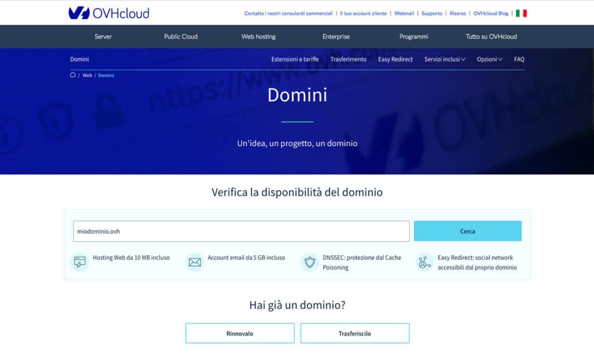Open the Webmail link

[404, 13]
